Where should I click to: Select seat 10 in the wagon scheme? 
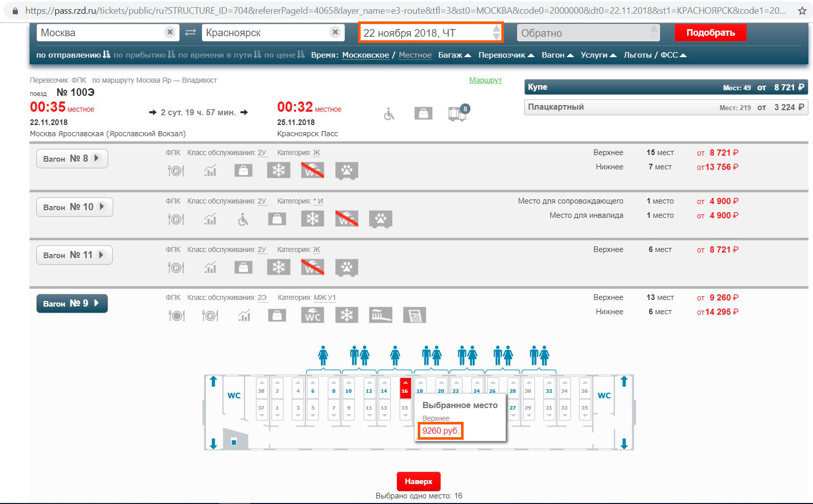(349, 389)
